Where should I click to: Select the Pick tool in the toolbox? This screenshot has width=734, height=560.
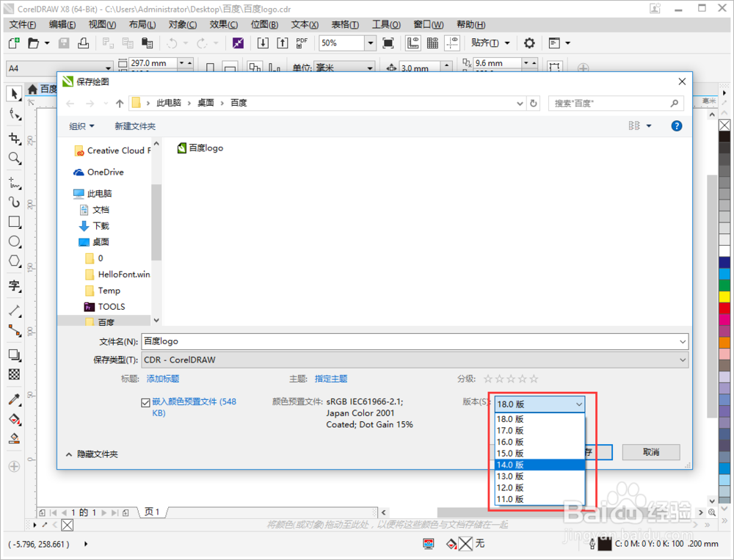(14, 94)
